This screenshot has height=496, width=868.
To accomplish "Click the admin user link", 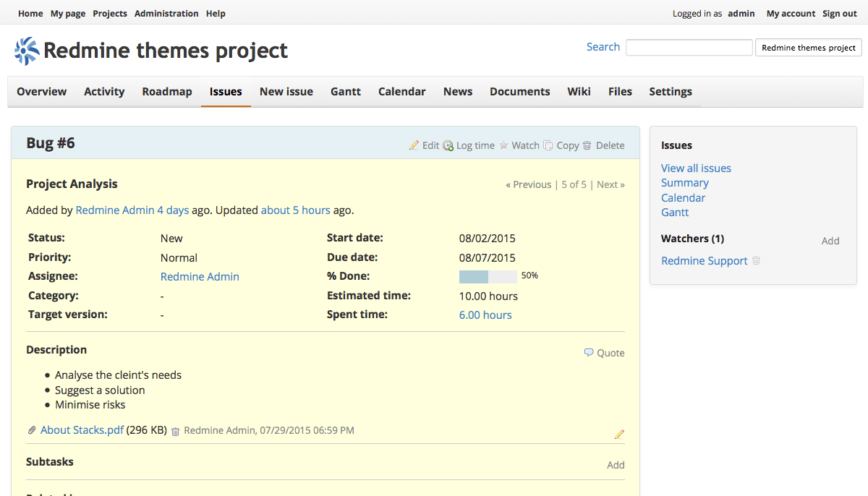I will pyautogui.click(x=741, y=14).
